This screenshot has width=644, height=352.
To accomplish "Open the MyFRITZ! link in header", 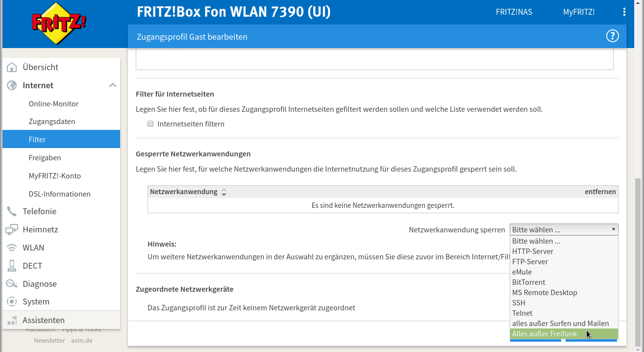I will (578, 12).
